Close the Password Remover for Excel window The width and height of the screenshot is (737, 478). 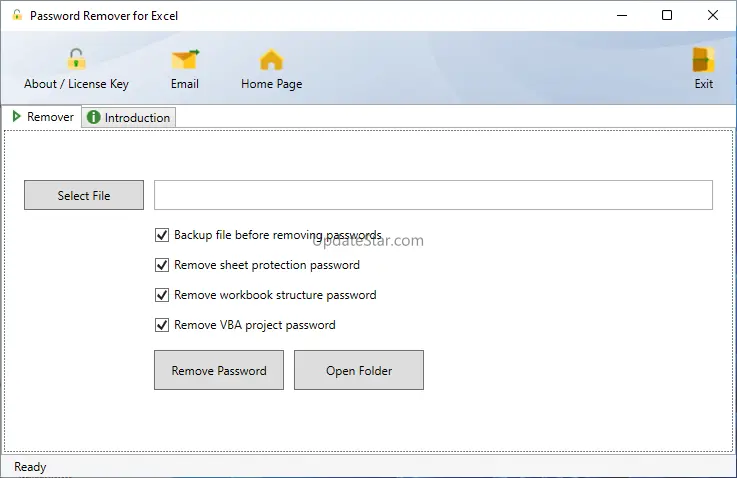coord(712,15)
